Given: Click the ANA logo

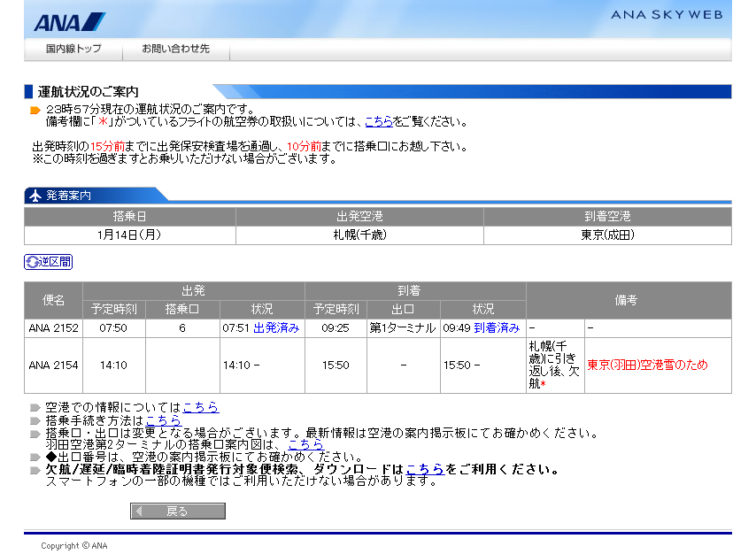Looking at the screenshot, I should point(69,22).
